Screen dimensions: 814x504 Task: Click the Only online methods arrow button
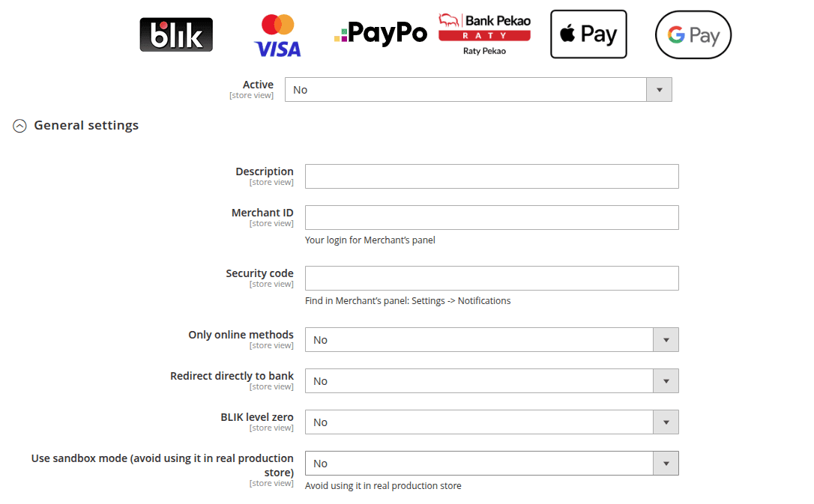click(666, 340)
